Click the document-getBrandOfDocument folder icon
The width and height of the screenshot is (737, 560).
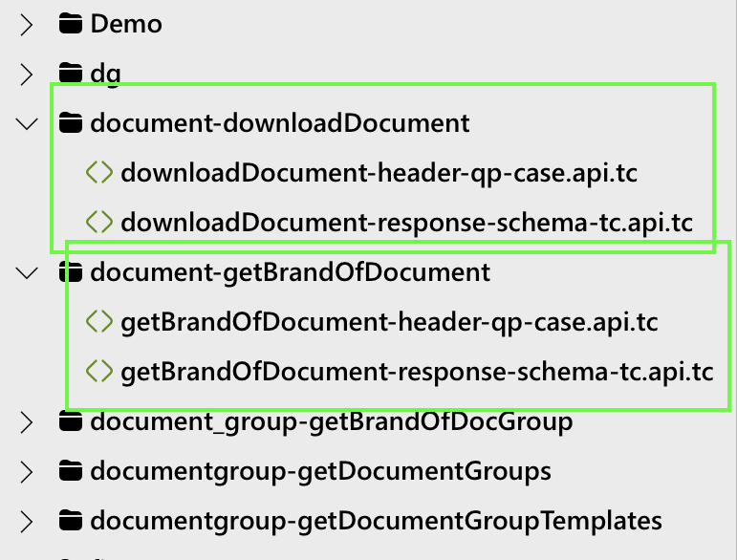pos(70,272)
